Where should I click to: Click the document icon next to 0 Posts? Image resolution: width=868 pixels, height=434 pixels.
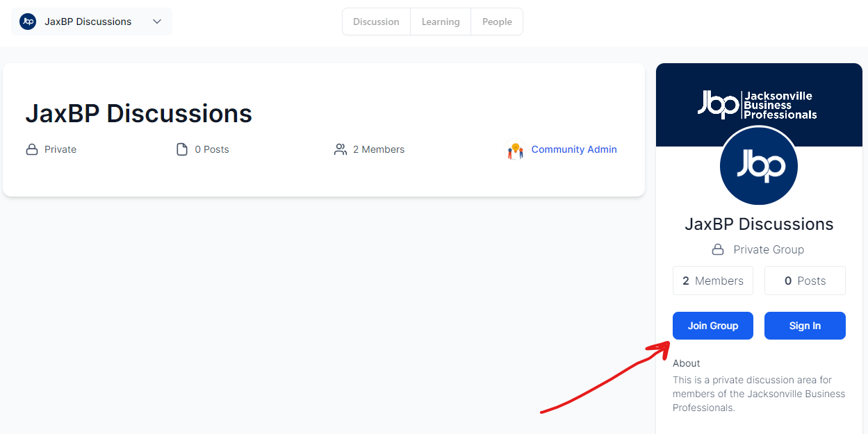[x=182, y=149]
